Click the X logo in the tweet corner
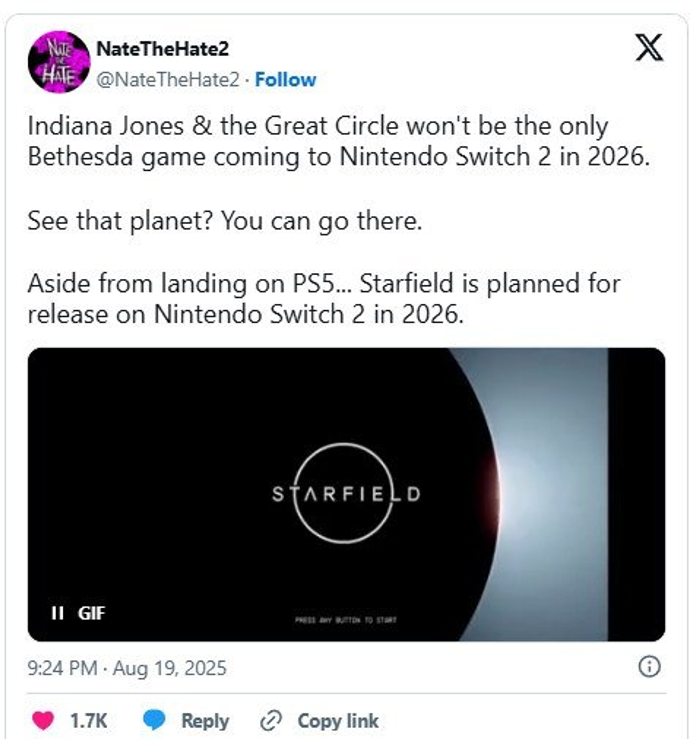 point(649,47)
